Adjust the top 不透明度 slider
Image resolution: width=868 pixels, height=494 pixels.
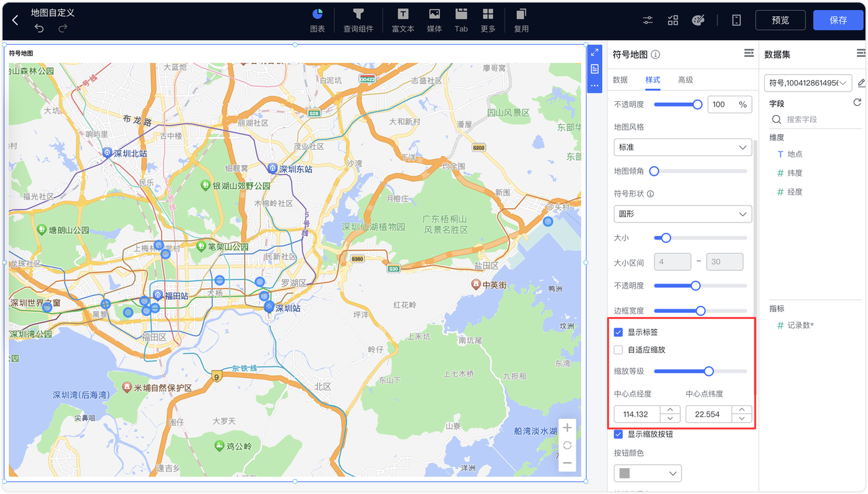697,104
